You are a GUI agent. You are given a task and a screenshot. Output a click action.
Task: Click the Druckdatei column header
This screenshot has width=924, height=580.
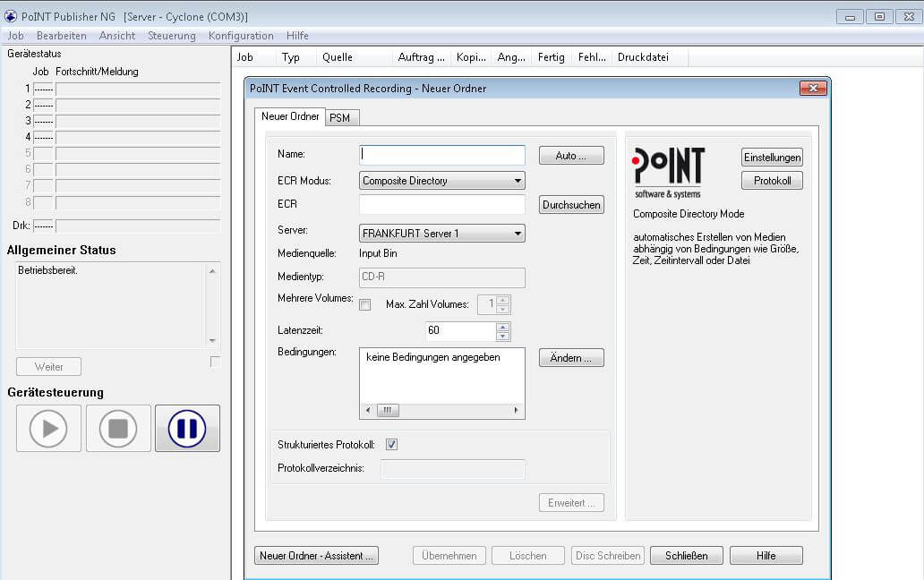(x=650, y=57)
